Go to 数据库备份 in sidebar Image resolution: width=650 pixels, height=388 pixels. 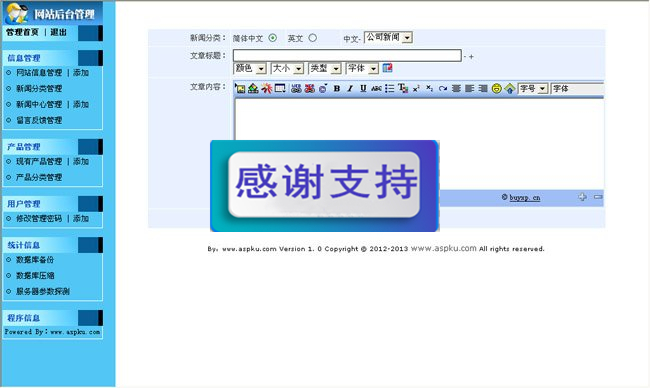(35, 259)
